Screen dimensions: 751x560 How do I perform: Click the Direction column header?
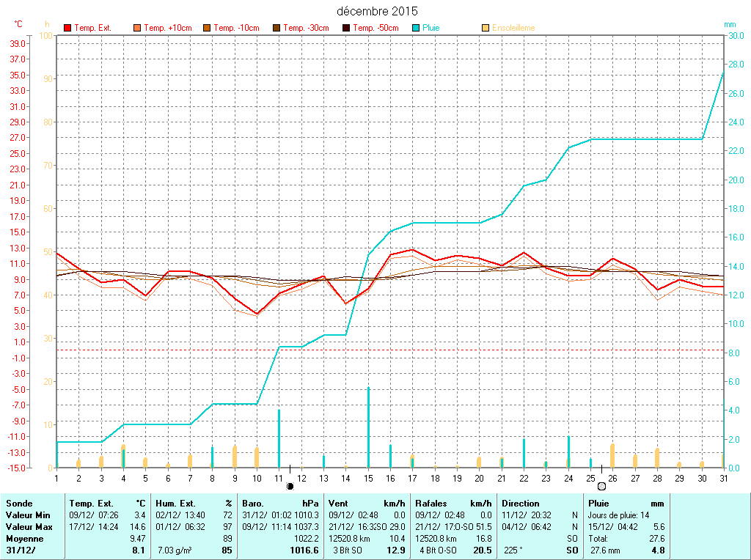pyautogui.click(x=521, y=504)
